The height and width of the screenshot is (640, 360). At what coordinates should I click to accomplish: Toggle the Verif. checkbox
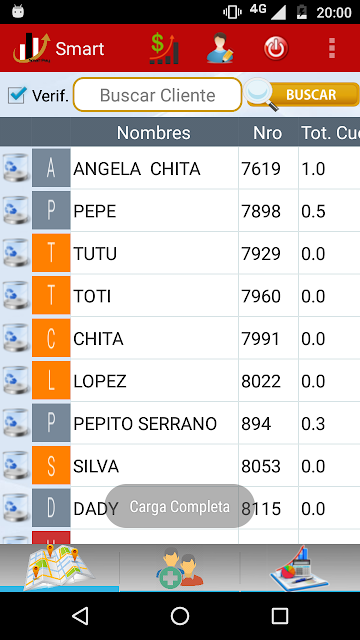[x=17, y=95]
